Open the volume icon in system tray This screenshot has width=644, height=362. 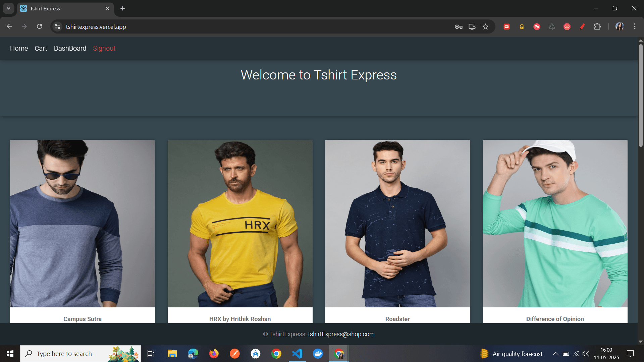(x=586, y=354)
